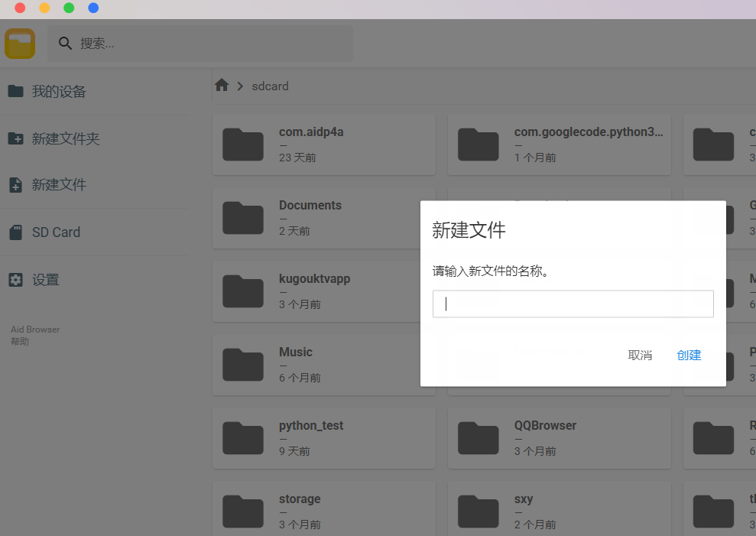
Task: Open the com.googlecode.python3 folder icon
Action: pyautogui.click(x=479, y=145)
